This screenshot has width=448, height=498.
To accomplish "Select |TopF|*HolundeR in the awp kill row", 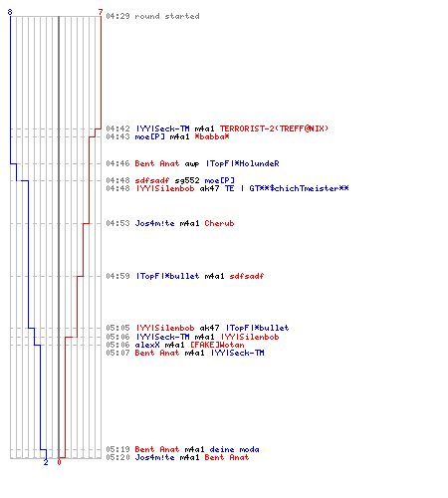I will tap(243, 163).
